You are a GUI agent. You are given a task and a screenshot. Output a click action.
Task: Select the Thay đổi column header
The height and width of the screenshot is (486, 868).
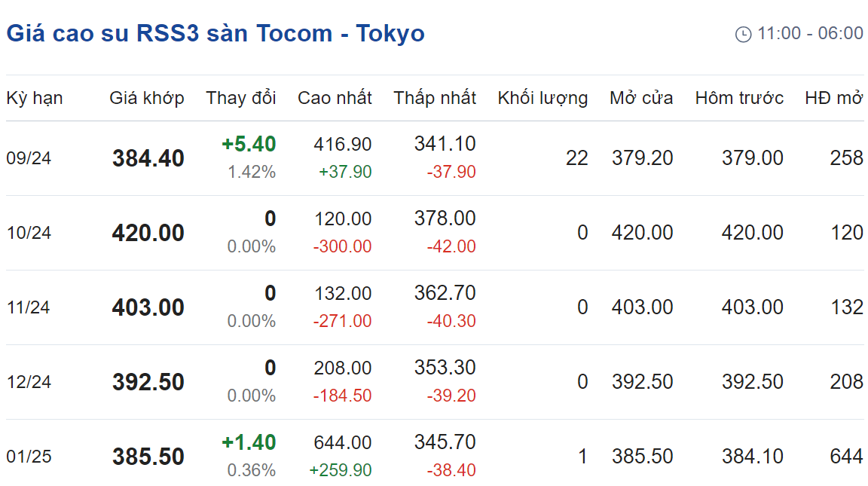[241, 98]
